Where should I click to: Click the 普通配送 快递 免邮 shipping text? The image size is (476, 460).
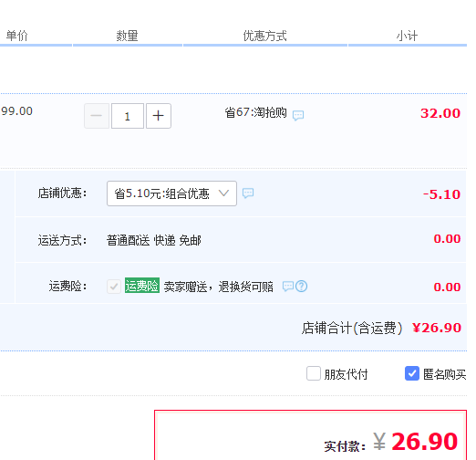click(x=154, y=240)
